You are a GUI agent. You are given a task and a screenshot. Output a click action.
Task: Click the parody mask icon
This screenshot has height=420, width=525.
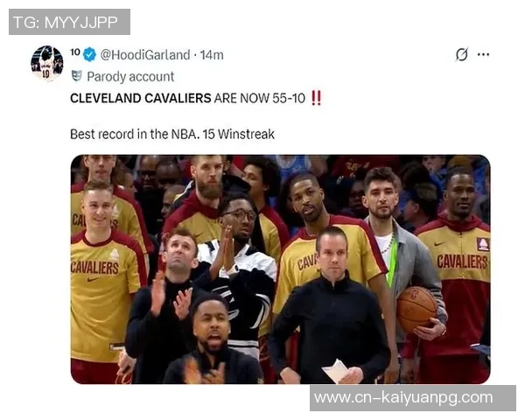point(77,76)
